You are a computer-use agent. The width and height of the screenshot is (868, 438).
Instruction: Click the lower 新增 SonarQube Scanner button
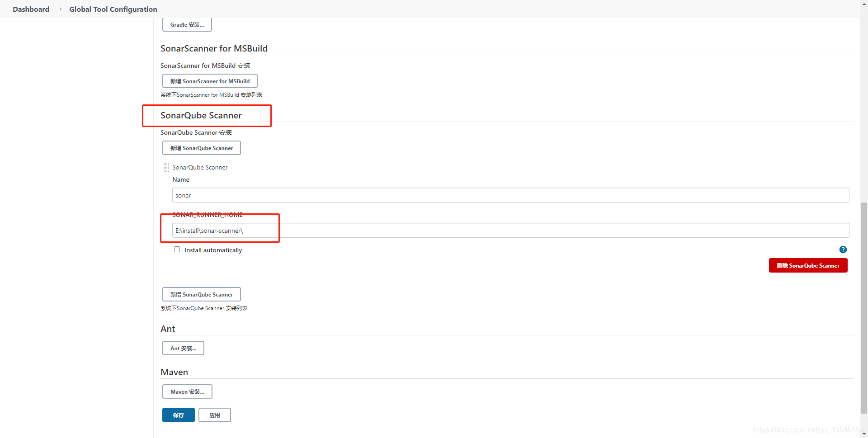[202, 294]
